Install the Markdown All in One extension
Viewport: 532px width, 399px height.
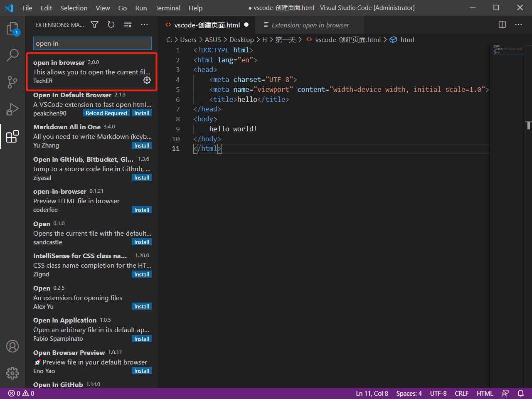(x=142, y=145)
